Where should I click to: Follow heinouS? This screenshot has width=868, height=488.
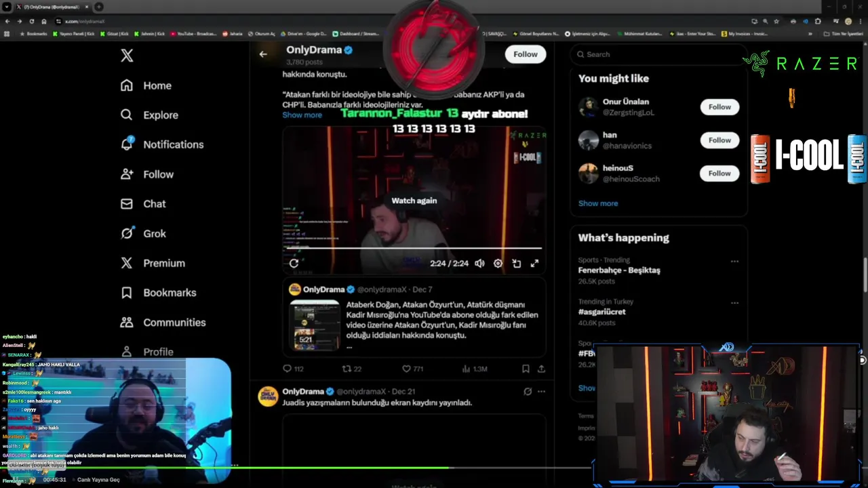coord(719,174)
